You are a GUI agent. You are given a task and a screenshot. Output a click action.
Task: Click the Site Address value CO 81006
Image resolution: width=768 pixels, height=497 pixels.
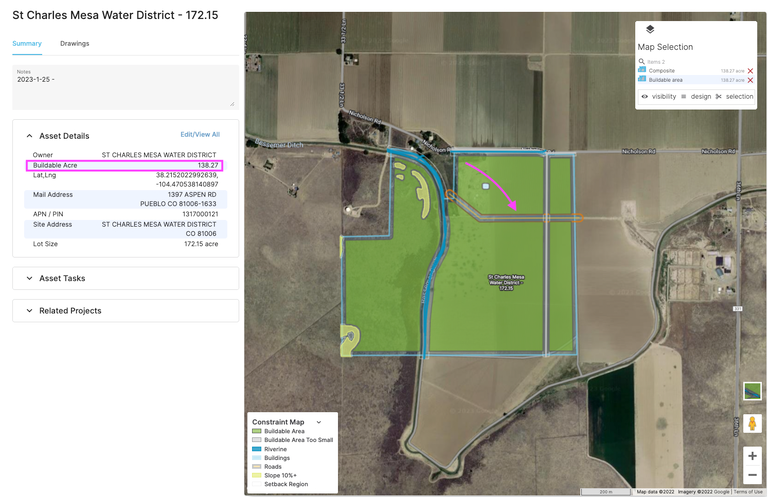[x=201, y=234]
